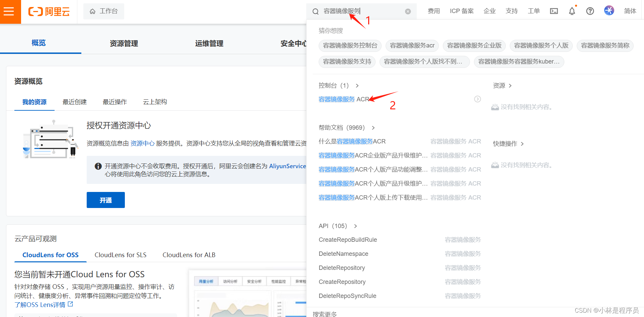
Task: Click the 开通 button
Action: 106,200
